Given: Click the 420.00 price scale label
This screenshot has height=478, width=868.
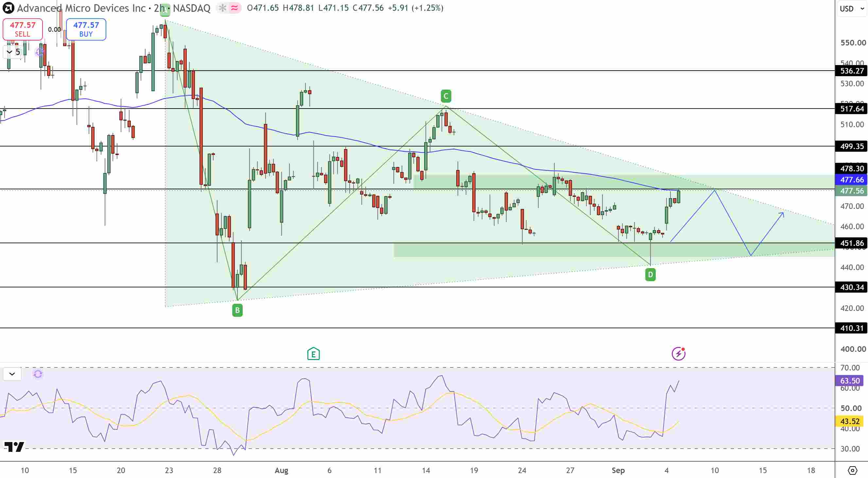Looking at the screenshot, I should (853, 308).
